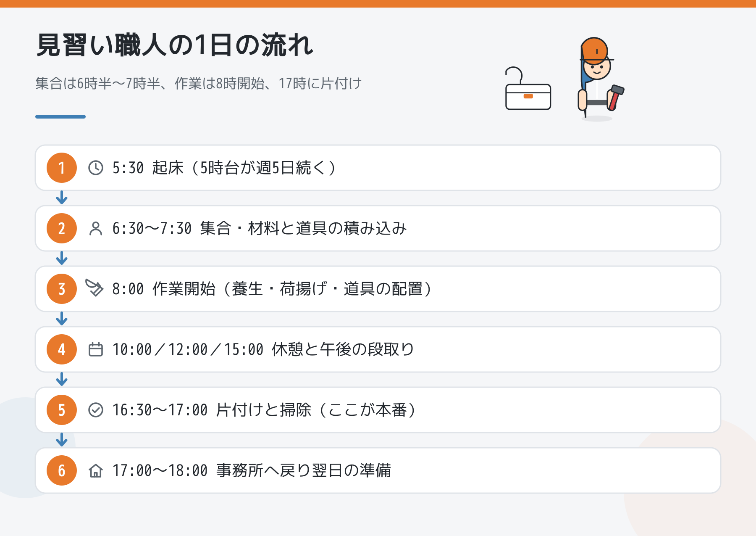Click the orange number 6 badge

[62, 470]
